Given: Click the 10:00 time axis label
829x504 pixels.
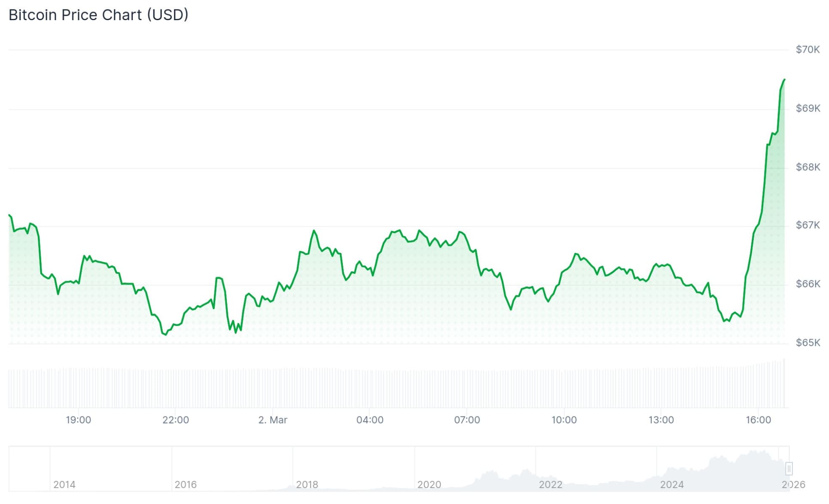Looking at the screenshot, I should pos(564,420).
